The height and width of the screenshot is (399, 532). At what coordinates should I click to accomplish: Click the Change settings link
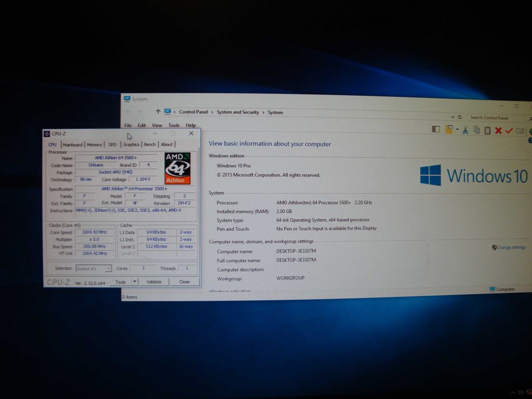point(511,247)
